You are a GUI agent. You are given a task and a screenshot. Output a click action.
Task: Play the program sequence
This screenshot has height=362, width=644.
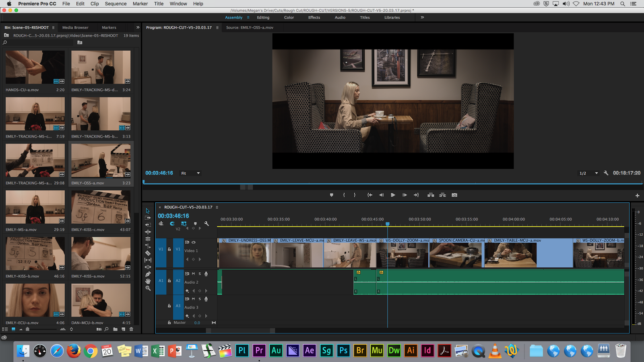(393, 195)
